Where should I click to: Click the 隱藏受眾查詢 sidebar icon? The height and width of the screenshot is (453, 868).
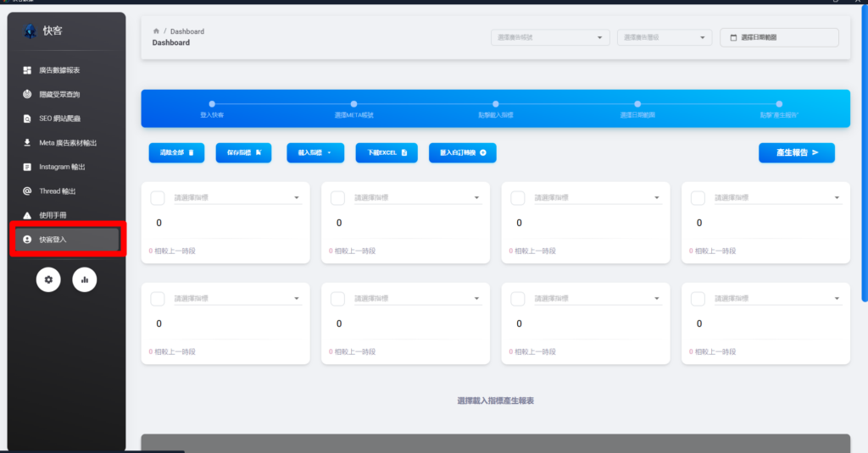(27, 94)
